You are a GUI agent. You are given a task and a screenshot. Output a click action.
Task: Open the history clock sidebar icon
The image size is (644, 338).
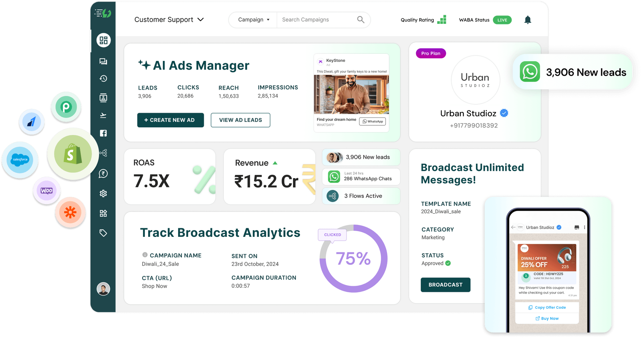pos(103,79)
